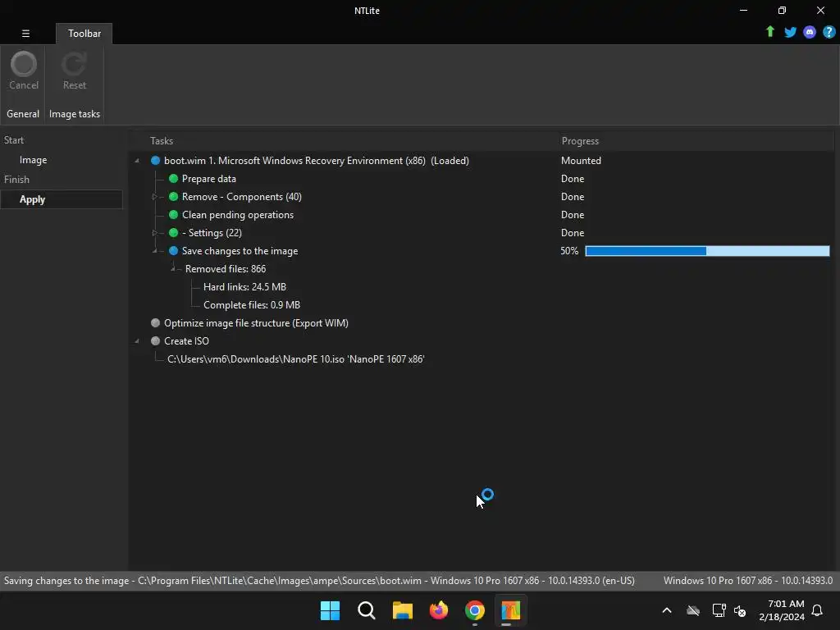Viewport: 840px width, 630px height.
Task: Collapse the boot.wim task tree node
Action: (x=137, y=161)
